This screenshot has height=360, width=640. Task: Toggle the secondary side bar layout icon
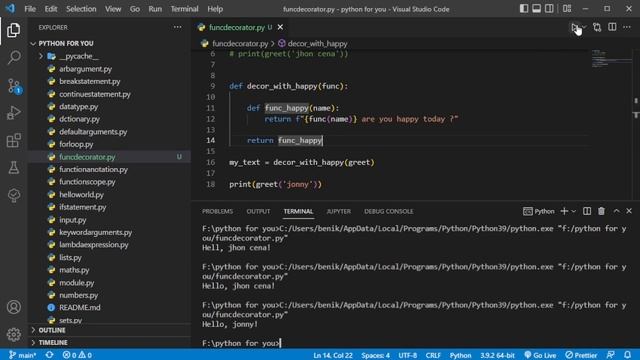coord(549,9)
